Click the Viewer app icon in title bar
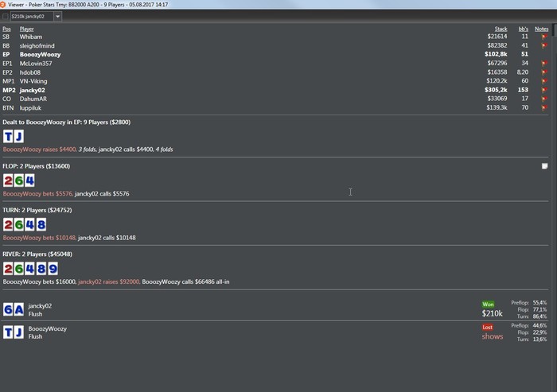 tap(3, 4)
